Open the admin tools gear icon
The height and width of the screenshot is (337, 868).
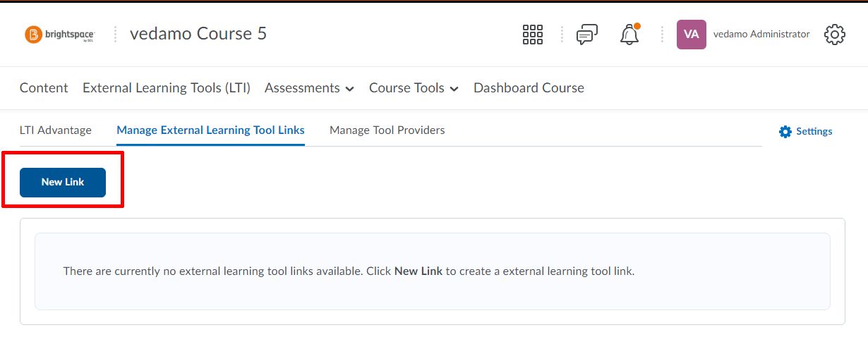tap(835, 34)
